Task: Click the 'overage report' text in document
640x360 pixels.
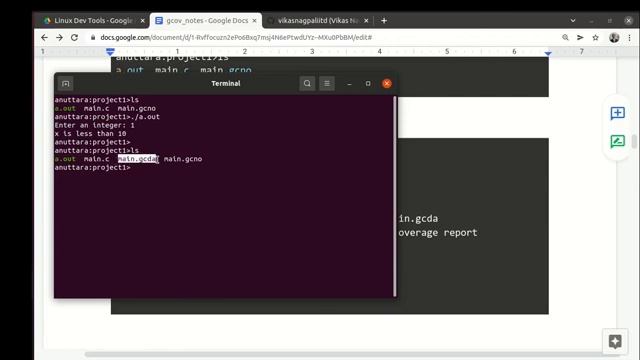Action: (438, 233)
